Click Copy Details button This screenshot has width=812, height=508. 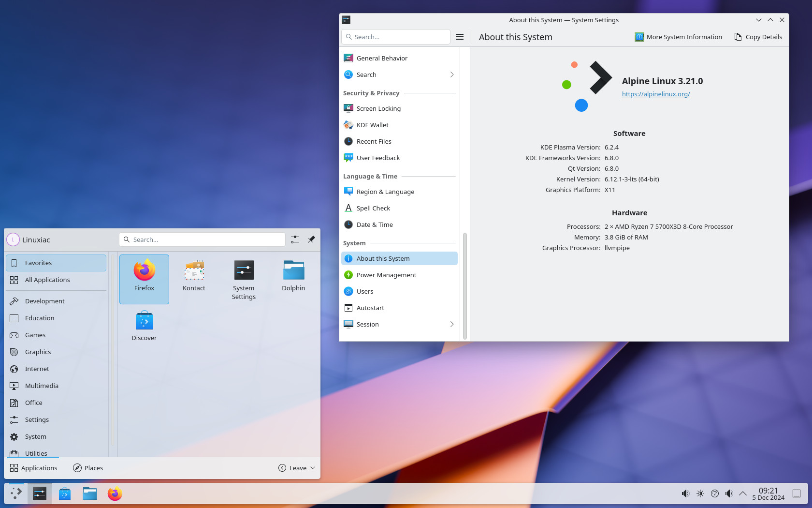tap(758, 37)
